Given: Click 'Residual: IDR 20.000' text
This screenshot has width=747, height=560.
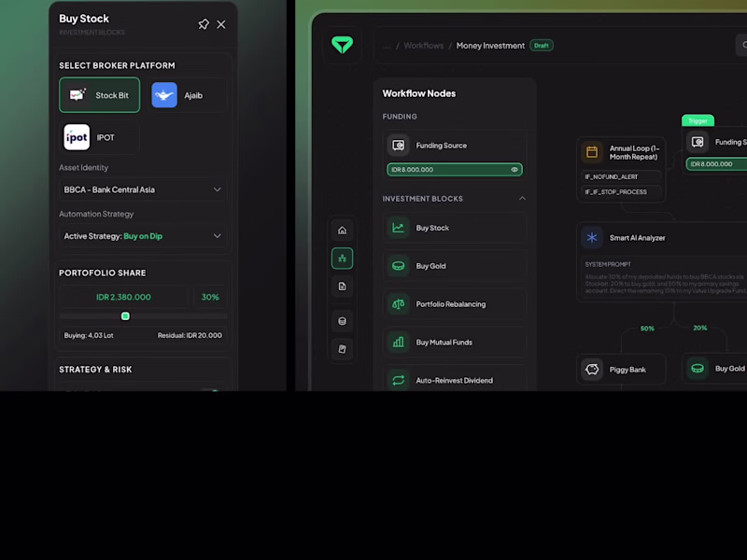Looking at the screenshot, I should tap(190, 335).
